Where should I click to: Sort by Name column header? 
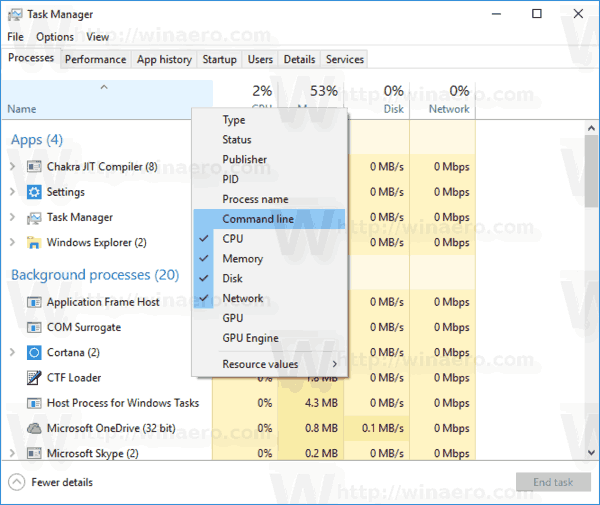[107, 99]
